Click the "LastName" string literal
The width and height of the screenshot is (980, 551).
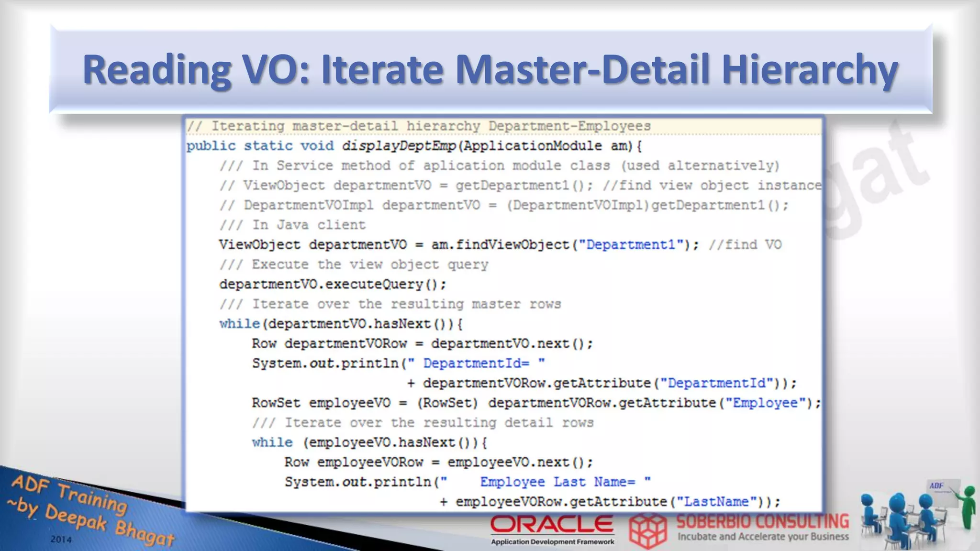point(716,502)
